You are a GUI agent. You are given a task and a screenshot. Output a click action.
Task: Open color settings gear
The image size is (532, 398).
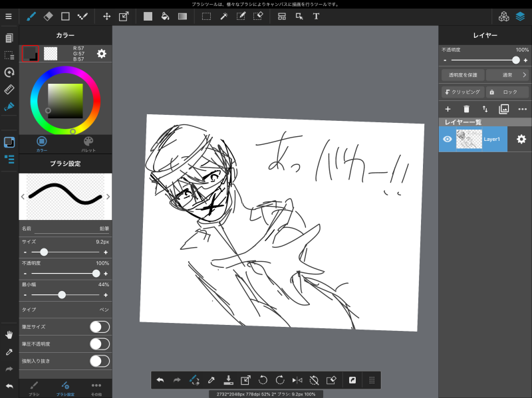102,54
